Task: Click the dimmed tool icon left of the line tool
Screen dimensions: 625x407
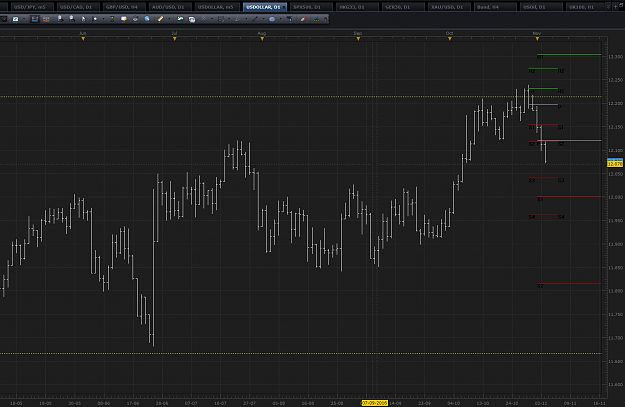Action: point(238,19)
